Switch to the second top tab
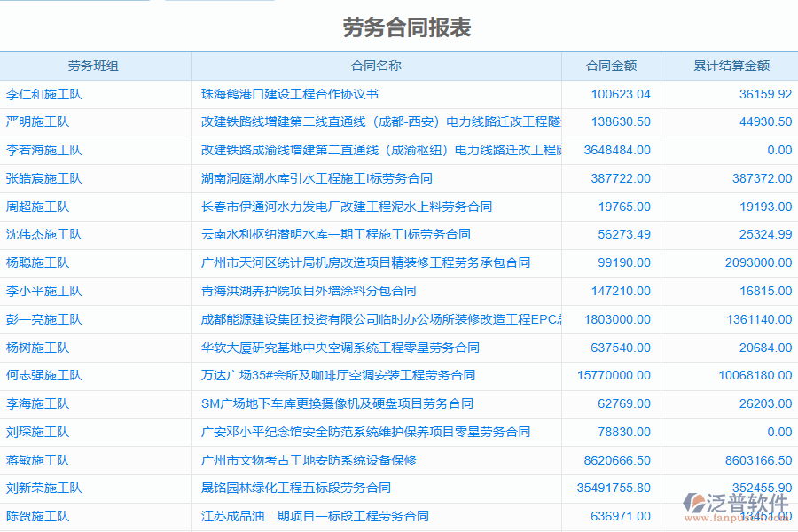Screen dimensions: 798x532 pyautogui.click(x=217, y=4)
